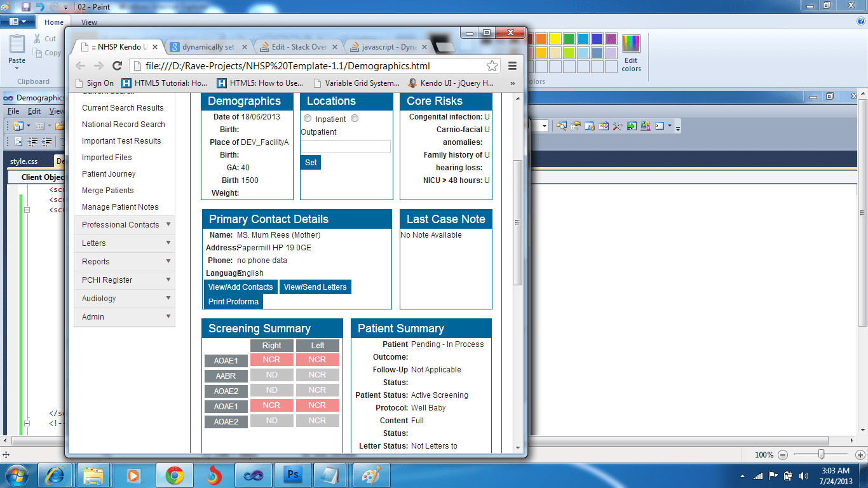The image size is (868, 488).
Task: Open Internet Explorer from the taskbar
Action: (x=55, y=475)
